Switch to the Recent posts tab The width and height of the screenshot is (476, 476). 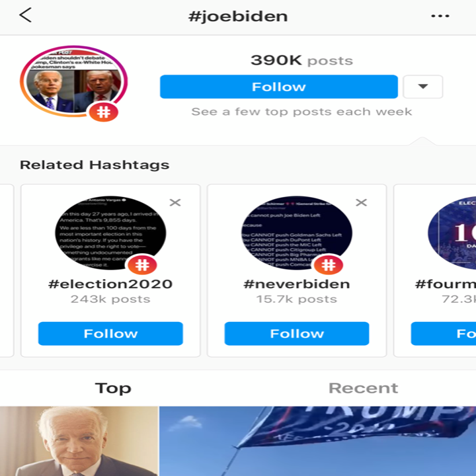click(x=363, y=388)
